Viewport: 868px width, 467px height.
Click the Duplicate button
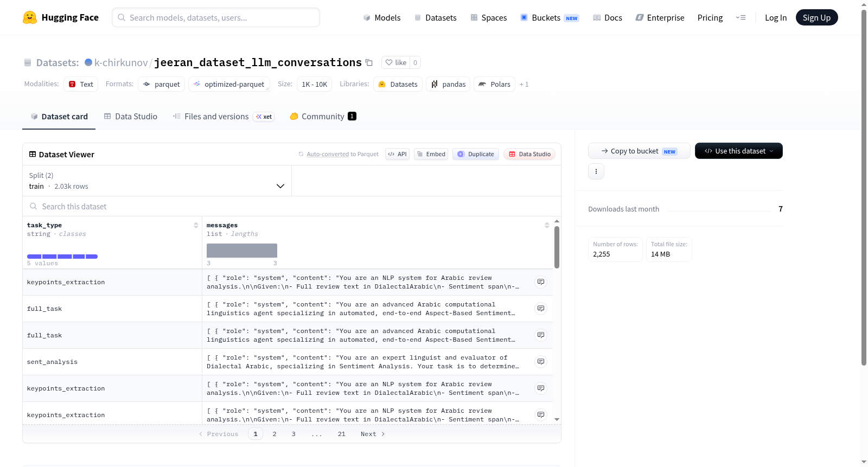[x=476, y=154]
